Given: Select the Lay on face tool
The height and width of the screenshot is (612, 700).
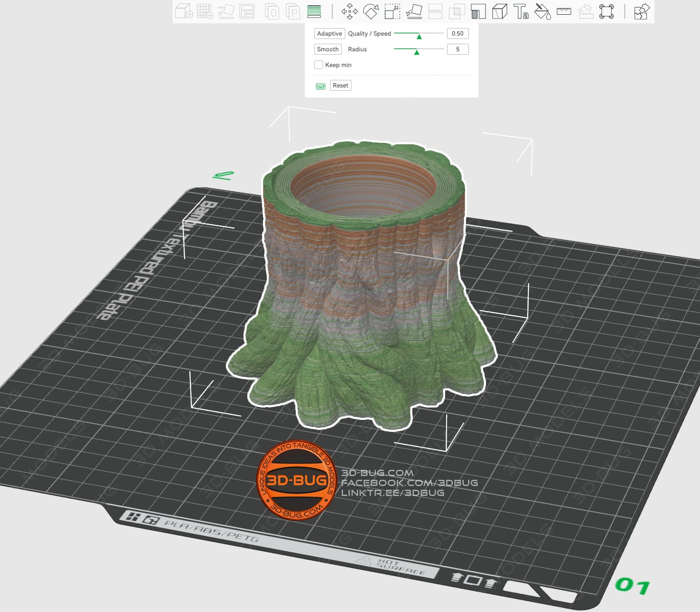Looking at the screenshot, I should tap(414, 11).
